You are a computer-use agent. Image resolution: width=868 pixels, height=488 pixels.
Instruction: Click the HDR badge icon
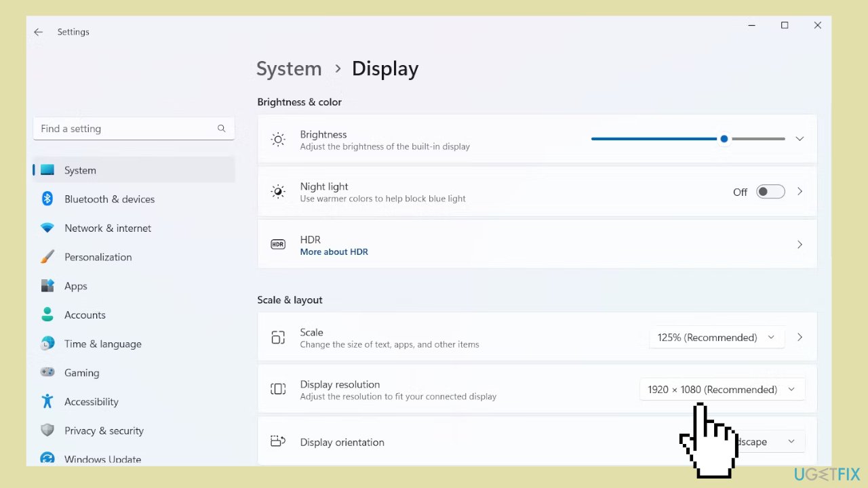point(278,245)
